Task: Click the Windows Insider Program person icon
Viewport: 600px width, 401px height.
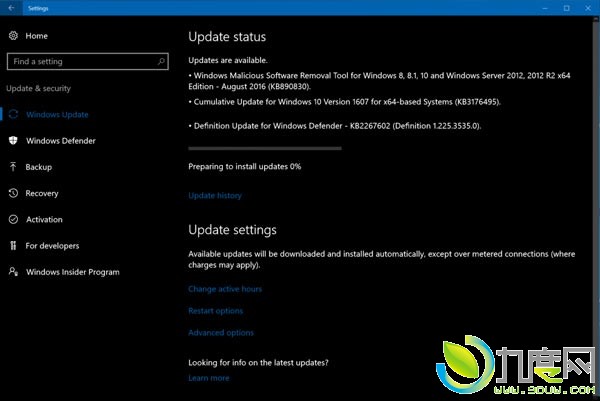Action: [x=13, y=272]
